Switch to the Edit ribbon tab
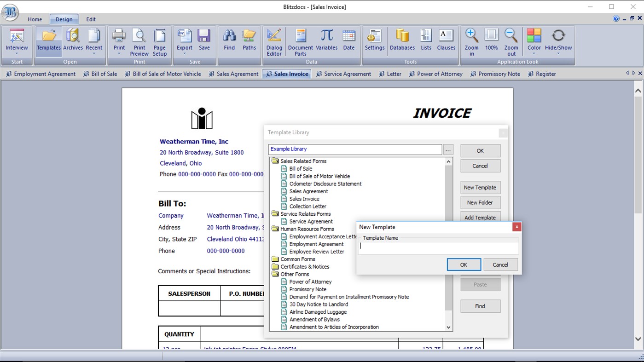644x362 pixels. (x=91, y=19)
